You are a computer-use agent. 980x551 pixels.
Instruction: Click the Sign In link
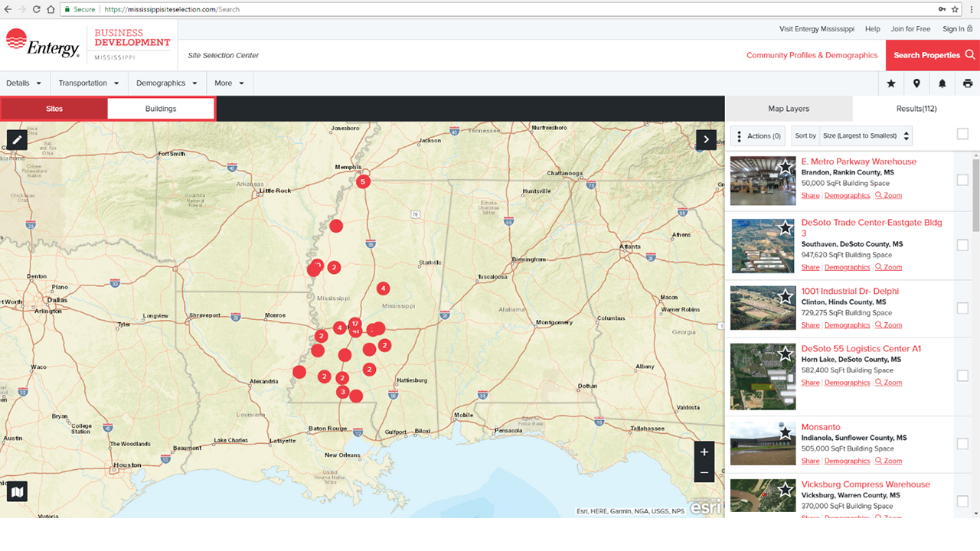957,29
